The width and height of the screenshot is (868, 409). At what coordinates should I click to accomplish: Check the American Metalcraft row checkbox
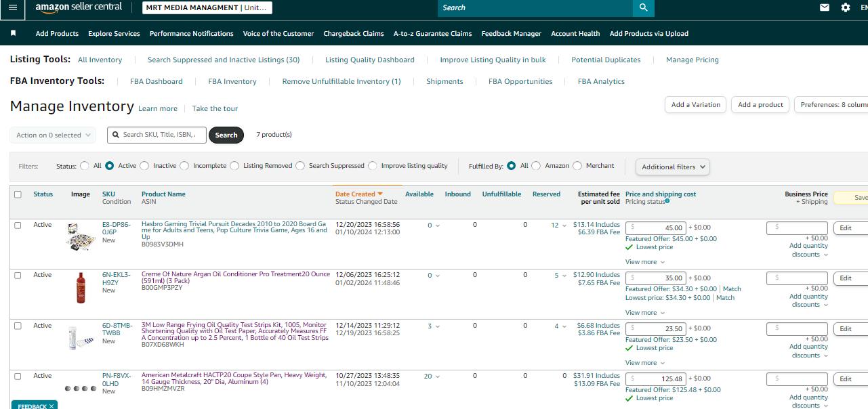click(x=18, y=376)
